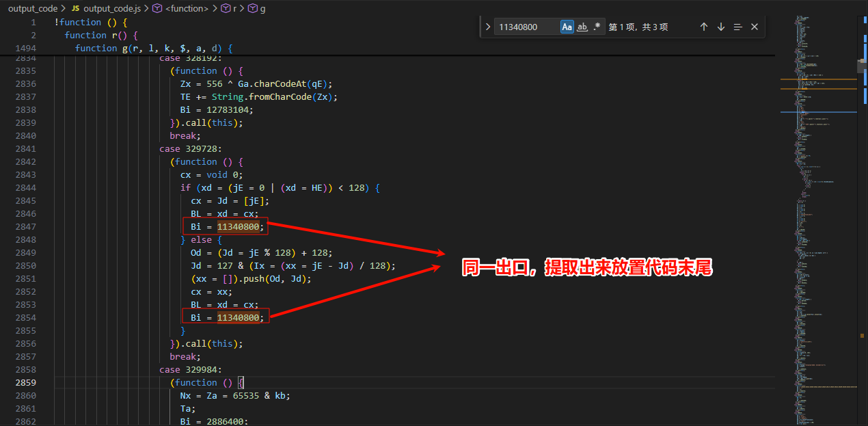Click 'break;' on line 2840

[x=185, y=135]
